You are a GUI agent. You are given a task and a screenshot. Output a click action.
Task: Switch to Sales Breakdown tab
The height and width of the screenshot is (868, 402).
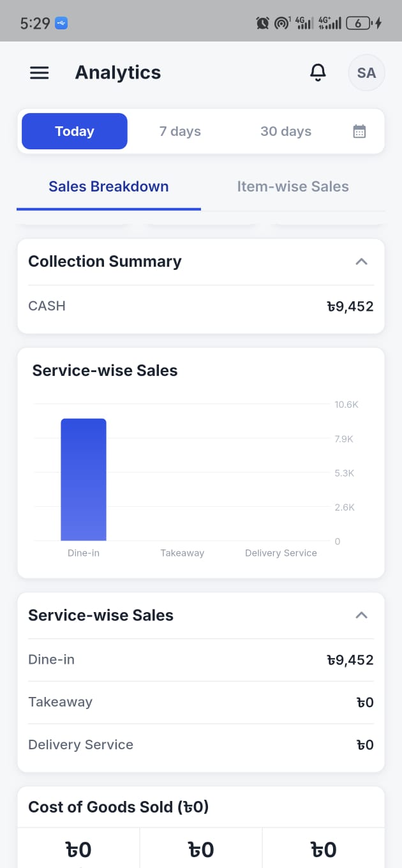pyautogui.click(x=108, y=186)
